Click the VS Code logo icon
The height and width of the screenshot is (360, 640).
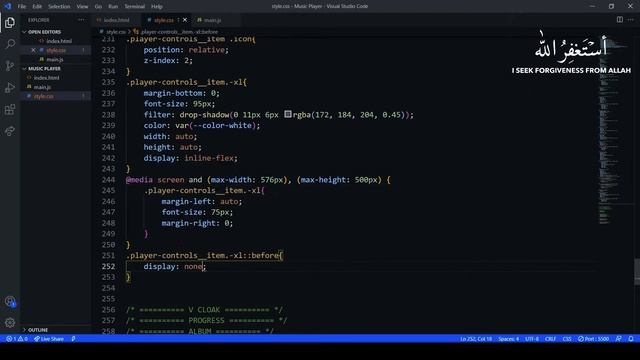pos(7,6)
